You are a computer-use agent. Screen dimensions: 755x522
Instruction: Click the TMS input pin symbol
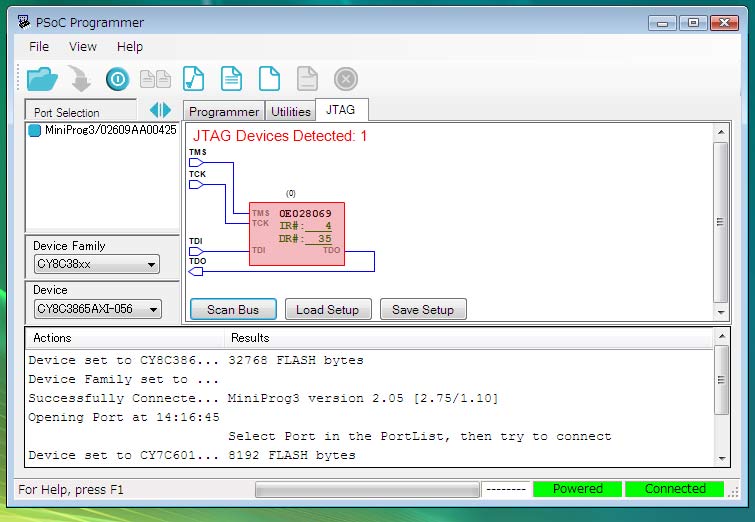[x=196, y=162]
